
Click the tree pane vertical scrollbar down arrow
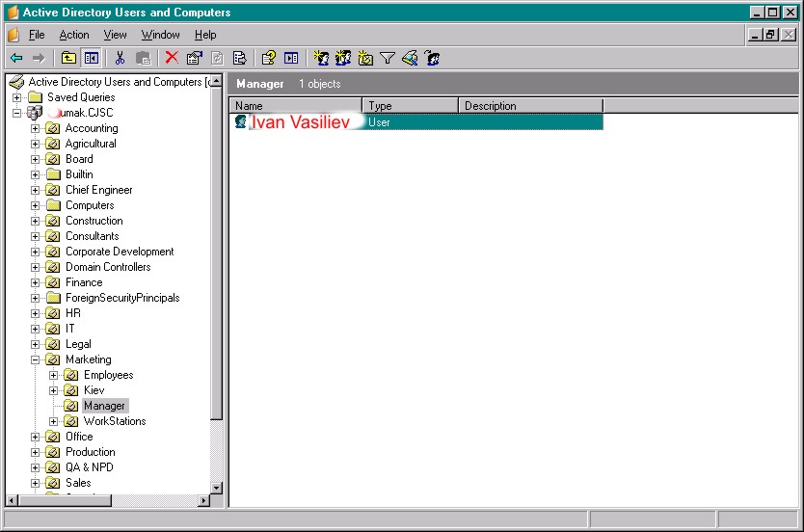(x=216, y=488)
